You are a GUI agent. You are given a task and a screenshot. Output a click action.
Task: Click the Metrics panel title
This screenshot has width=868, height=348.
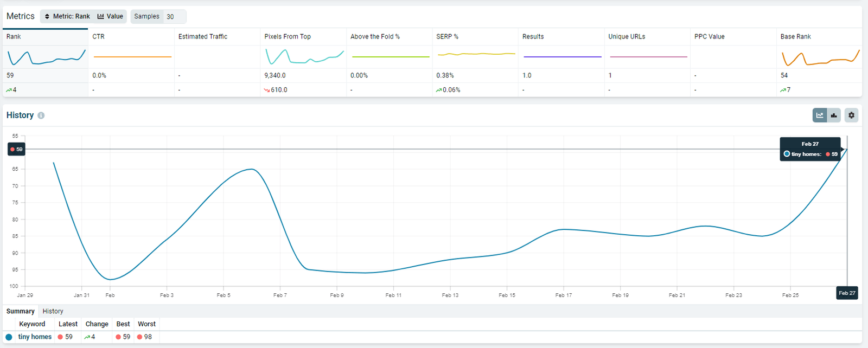pos(21,16)
